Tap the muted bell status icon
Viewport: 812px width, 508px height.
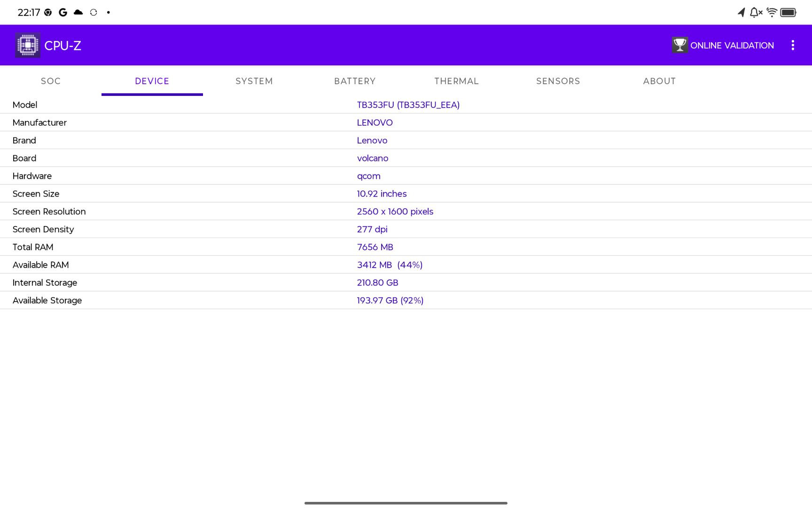tap(756, 12)
